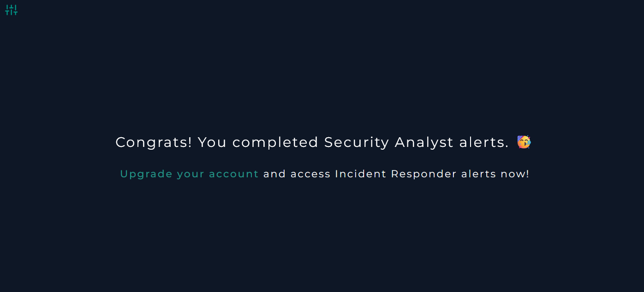644x292 pixels.
Task: Click the word and after the green link
Action: (274, 174)
